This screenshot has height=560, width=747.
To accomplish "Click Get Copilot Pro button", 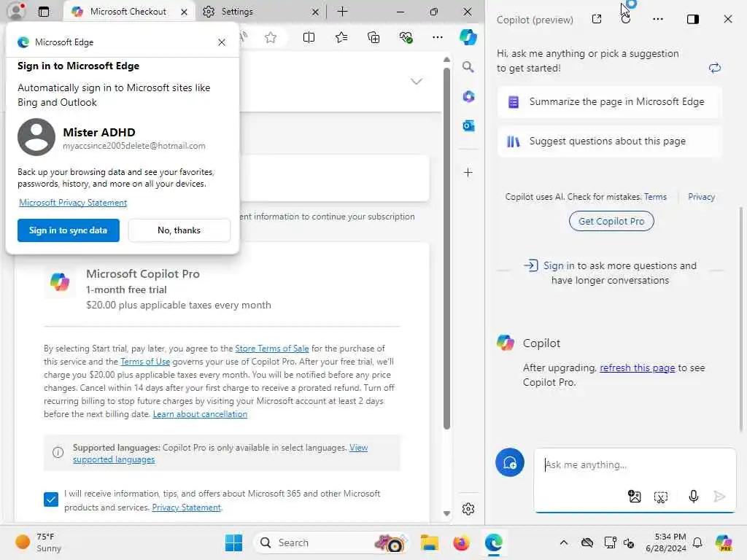I will (x=611, y=222).
